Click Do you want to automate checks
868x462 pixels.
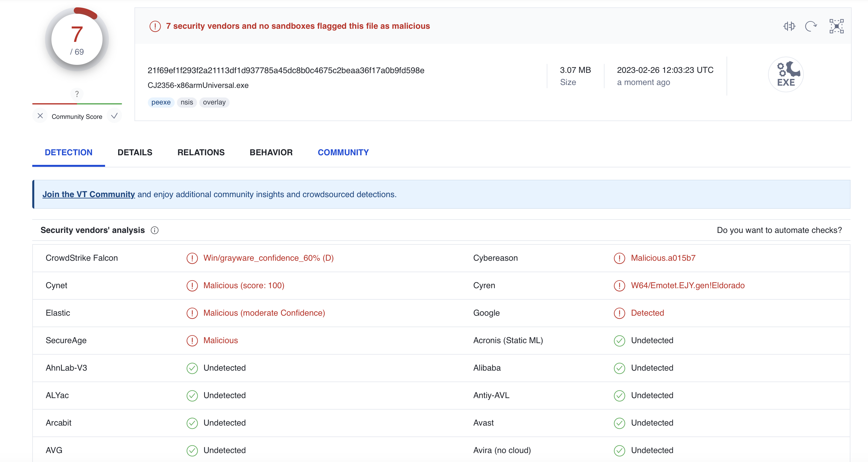pos(779,230)
